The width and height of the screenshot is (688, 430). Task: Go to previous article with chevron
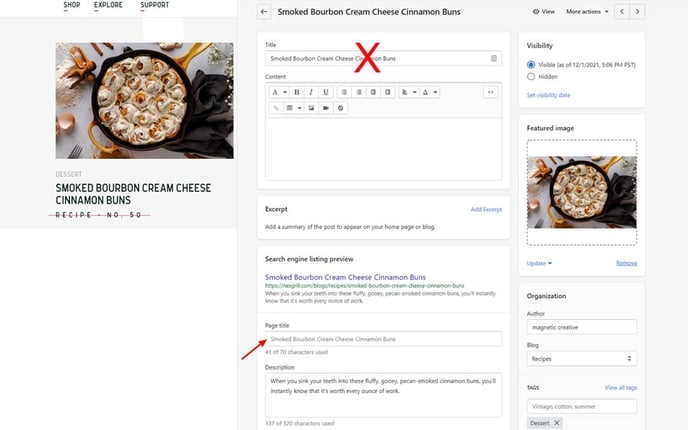click(622, 12)
